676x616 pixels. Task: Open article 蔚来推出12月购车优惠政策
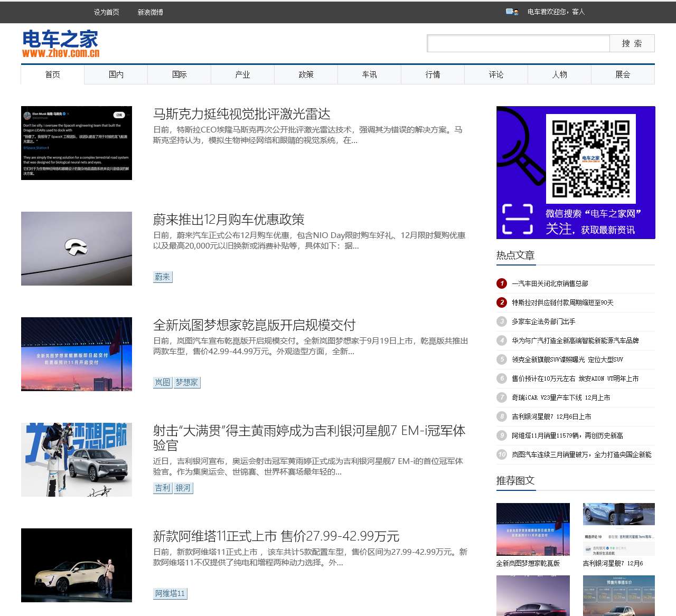229,220
